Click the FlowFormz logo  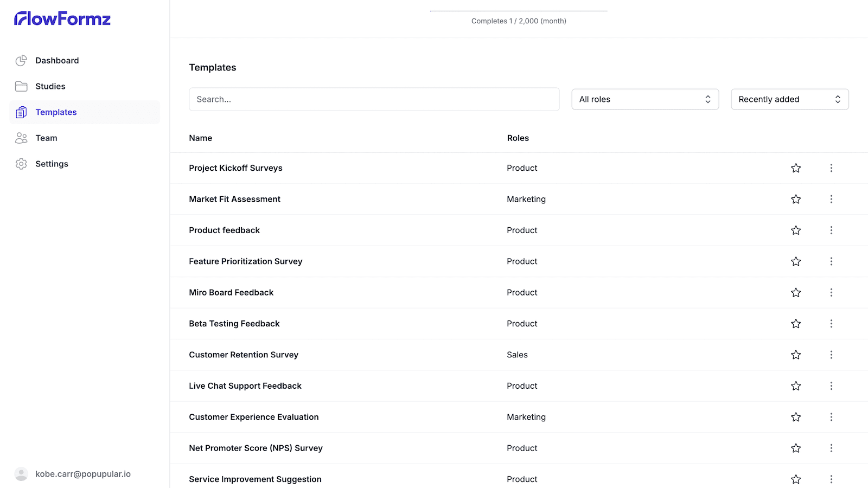coord(62,19)
